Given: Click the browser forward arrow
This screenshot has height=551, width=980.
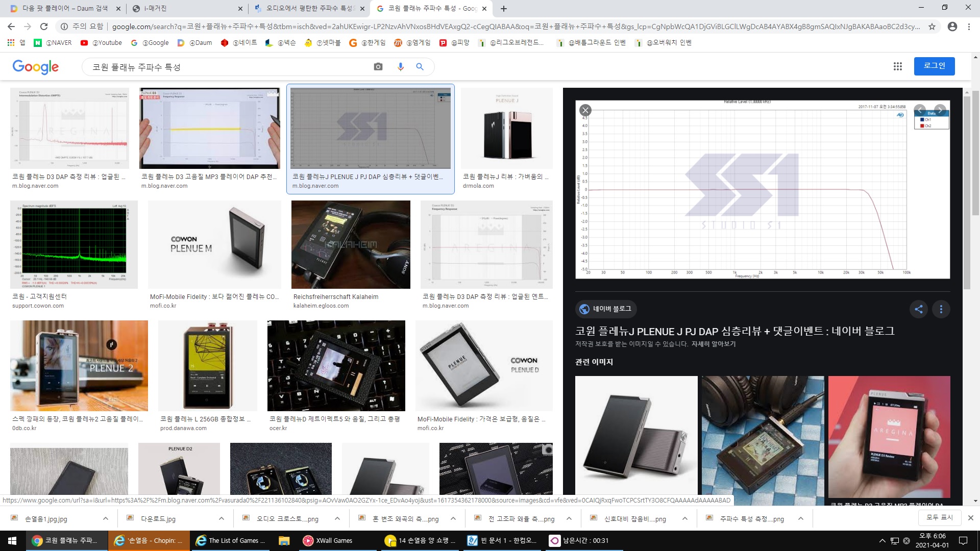Looking at the screenshot, I should tap(28, 27).
